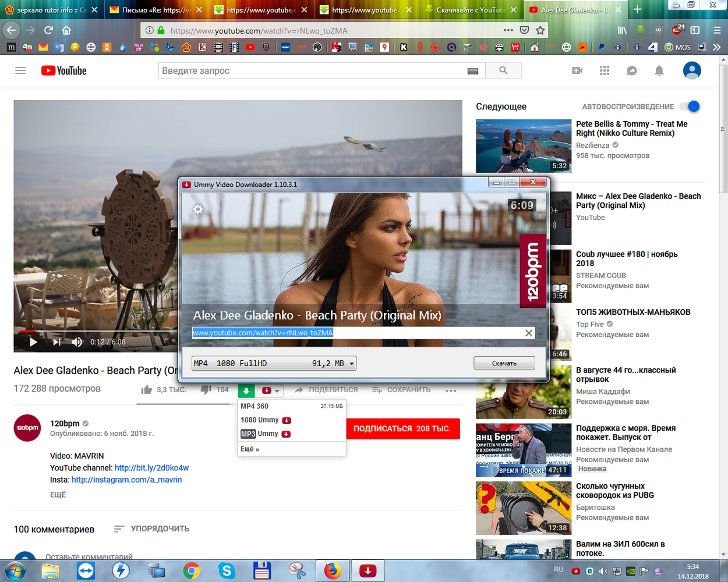Open page actions ellipsis in the address bar
728x582 pixels.
(508, 30)
